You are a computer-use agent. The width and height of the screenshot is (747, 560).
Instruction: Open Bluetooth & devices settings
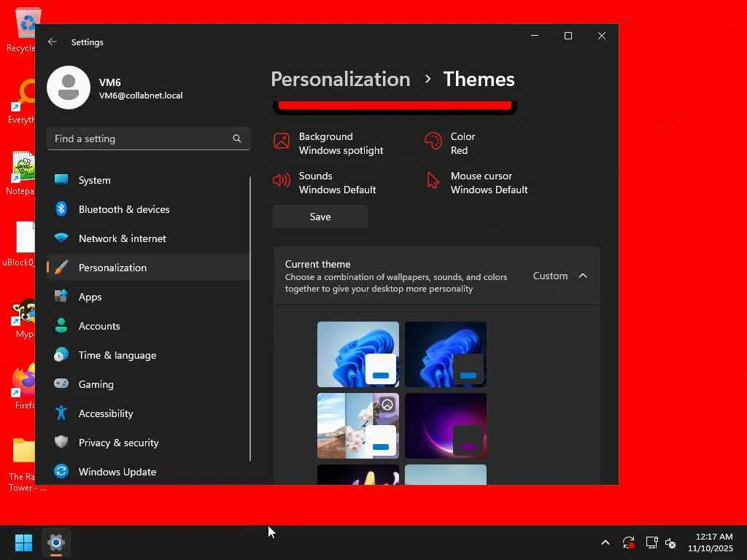[x=149, y=209]
